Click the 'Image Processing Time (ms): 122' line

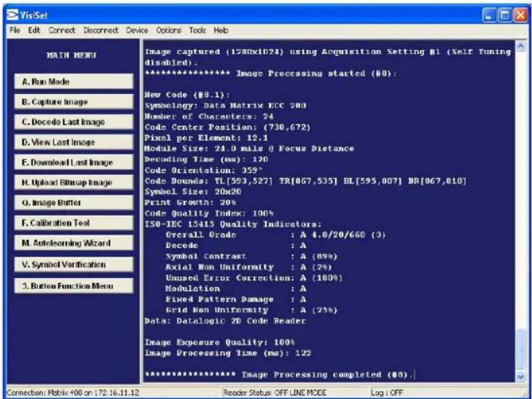pyautogui.click(x=228, y=353)
